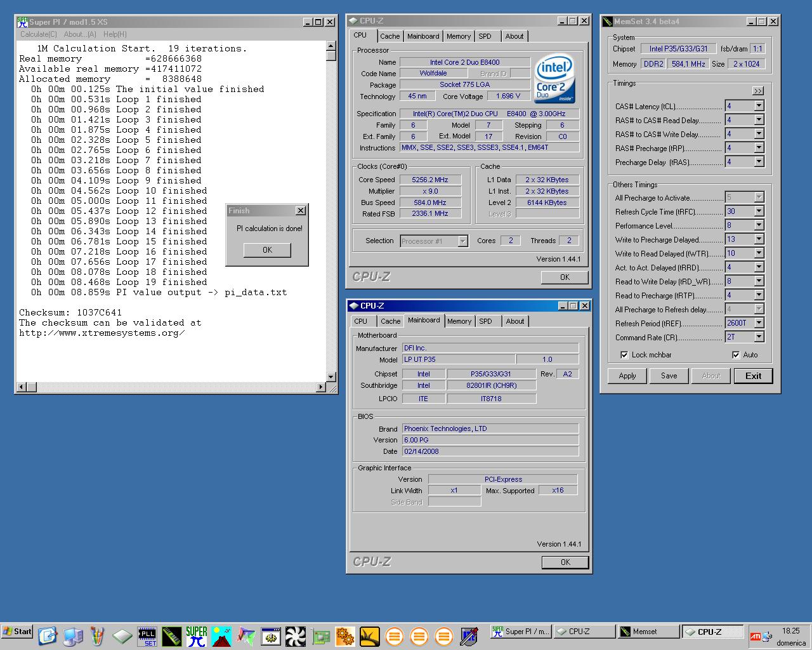Open Read to Precharge (tRTP) dropdown
This screenshot has height=650, width=812.
(759, 295)
